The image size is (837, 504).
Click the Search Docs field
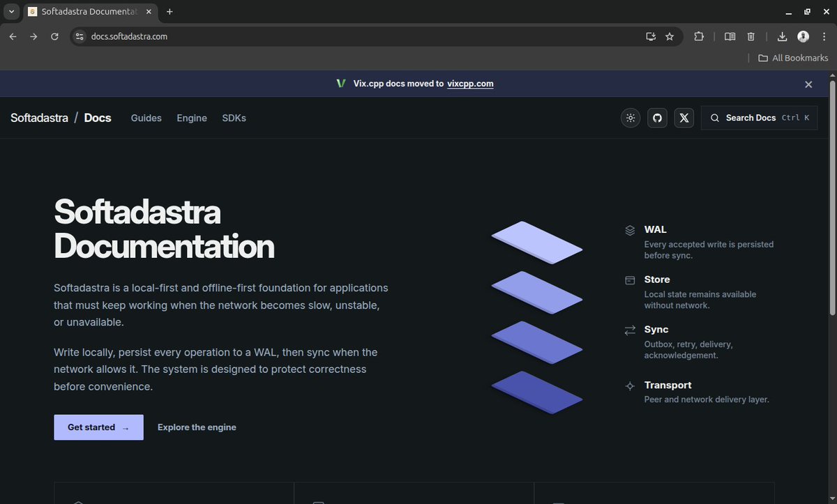tap(759, 118)
